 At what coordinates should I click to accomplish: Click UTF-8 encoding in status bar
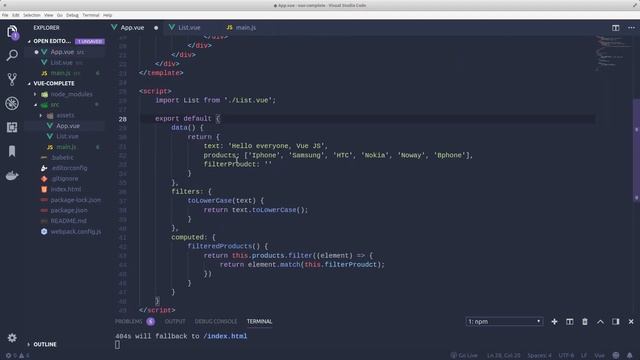click(x=566, y=355)
